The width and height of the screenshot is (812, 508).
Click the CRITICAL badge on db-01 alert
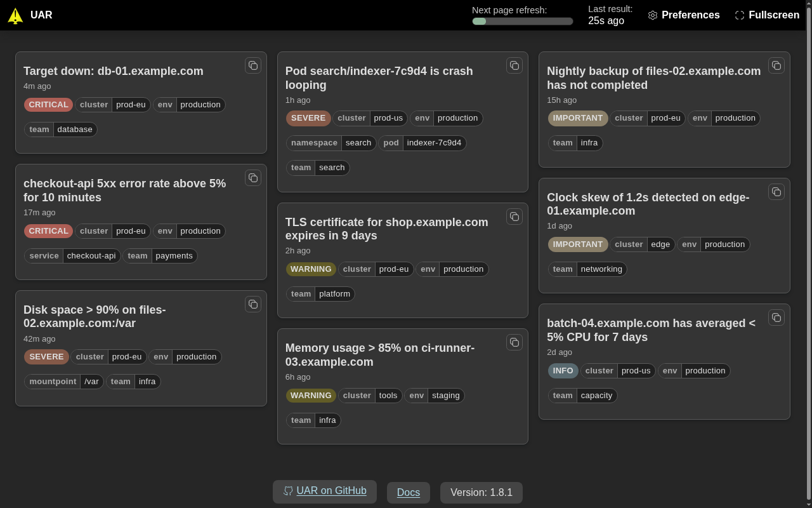click(48, 105)
